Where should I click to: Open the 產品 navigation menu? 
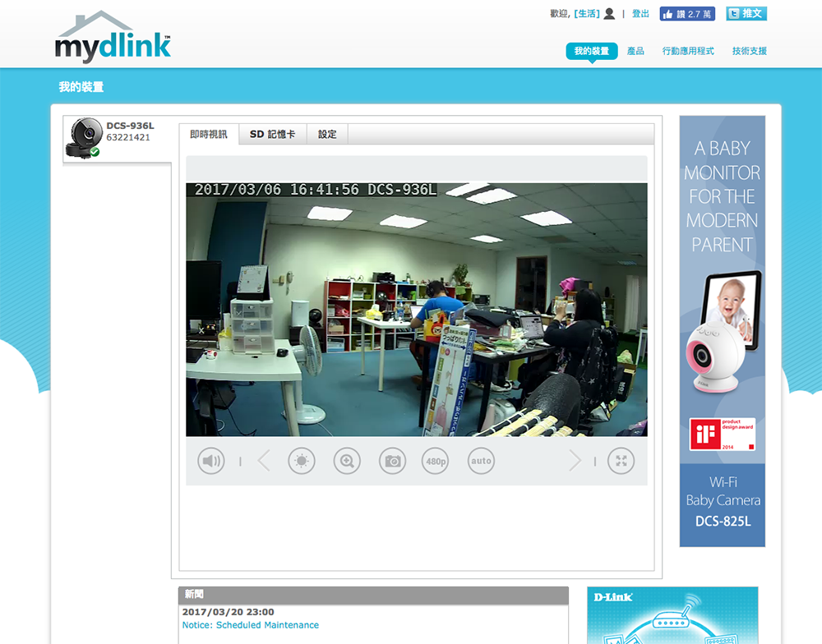click(x=635, y=51)
